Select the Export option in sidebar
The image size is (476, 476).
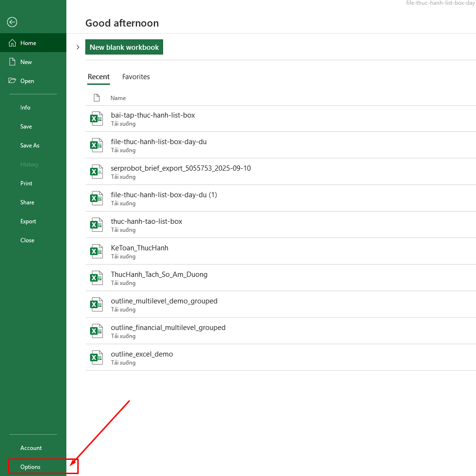coord(28,221)
